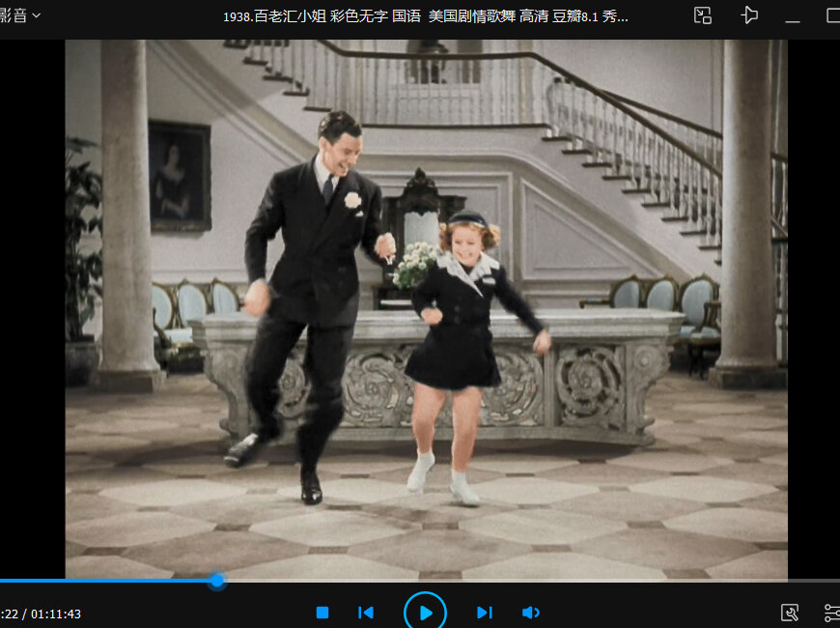
Task: Switch to mini player mode
Action: (702, 15)
